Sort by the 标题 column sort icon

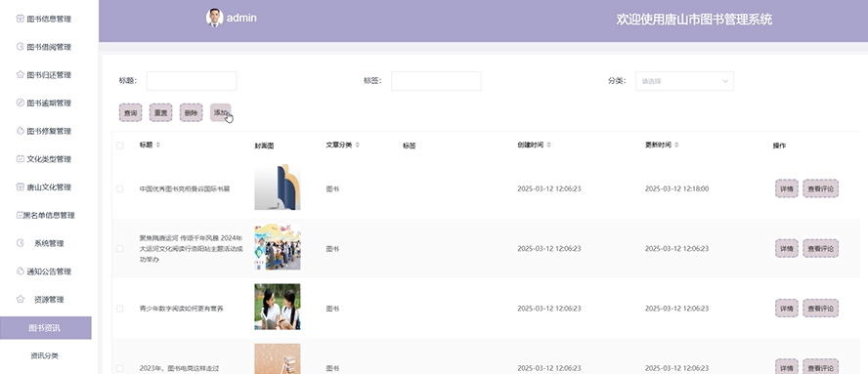click(158, 145)
